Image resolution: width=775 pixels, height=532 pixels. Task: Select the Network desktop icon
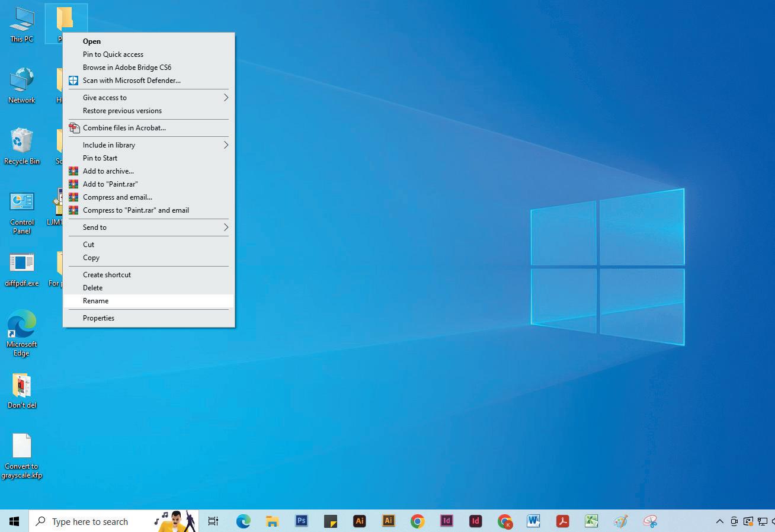click(21, 86)
